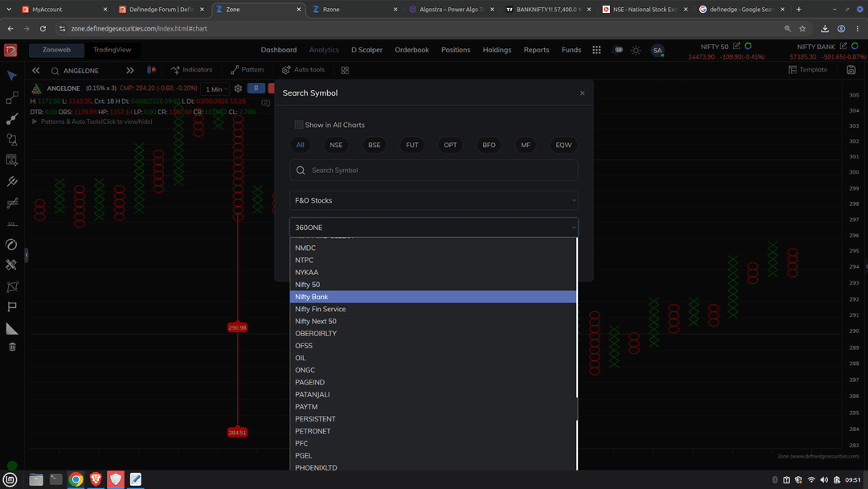Open the 1 Min timeframe dropdown
Image resolution: width=868 pixels, height=489 pixels.
click(x=216, y=89)
